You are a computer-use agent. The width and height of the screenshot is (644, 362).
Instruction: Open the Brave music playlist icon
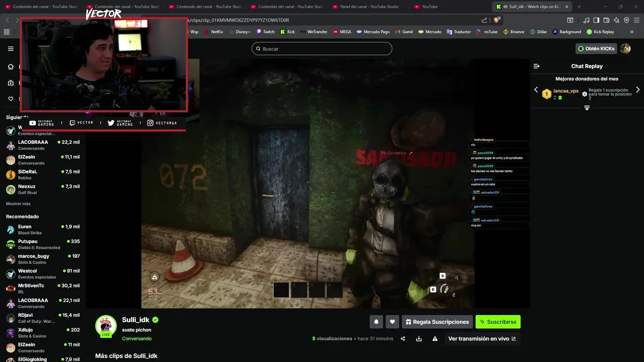pyautogui.click(x=586, y=20)
